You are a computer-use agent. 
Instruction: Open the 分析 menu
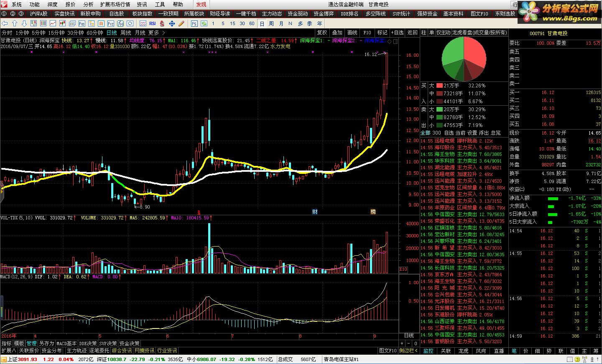88,4
